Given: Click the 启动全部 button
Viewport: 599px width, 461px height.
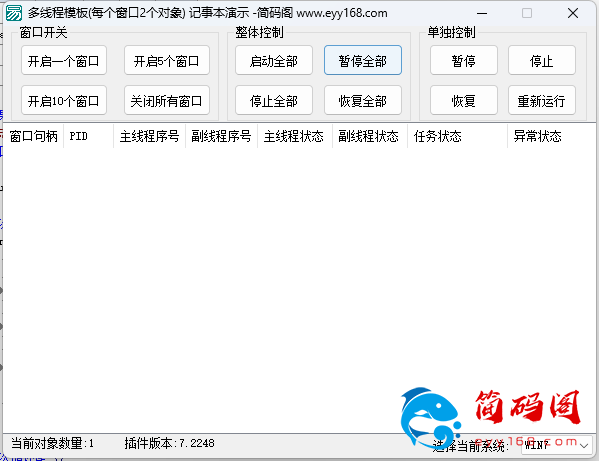Looking at the screenshot, I should pos(274,60).
